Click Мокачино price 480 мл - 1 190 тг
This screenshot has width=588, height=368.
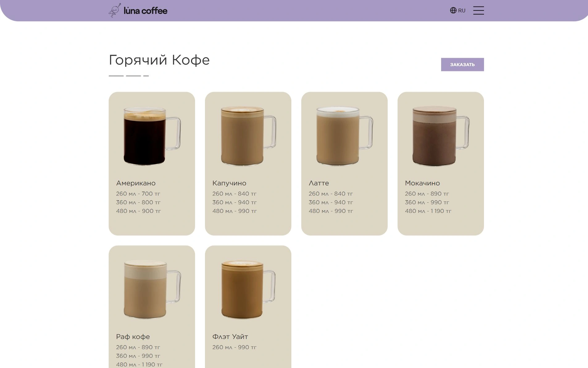coord(428,211)
